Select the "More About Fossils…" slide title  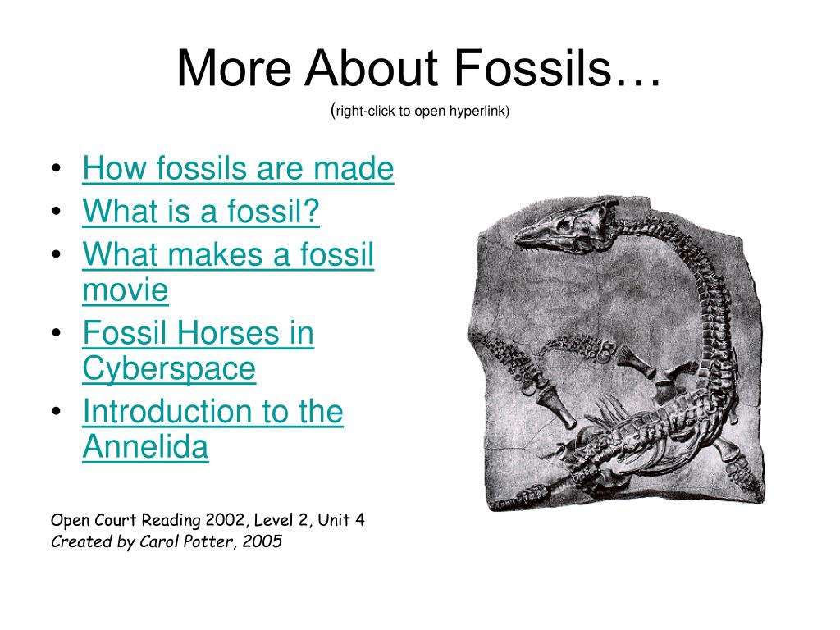pyautogui.click(x=419, y=68)
